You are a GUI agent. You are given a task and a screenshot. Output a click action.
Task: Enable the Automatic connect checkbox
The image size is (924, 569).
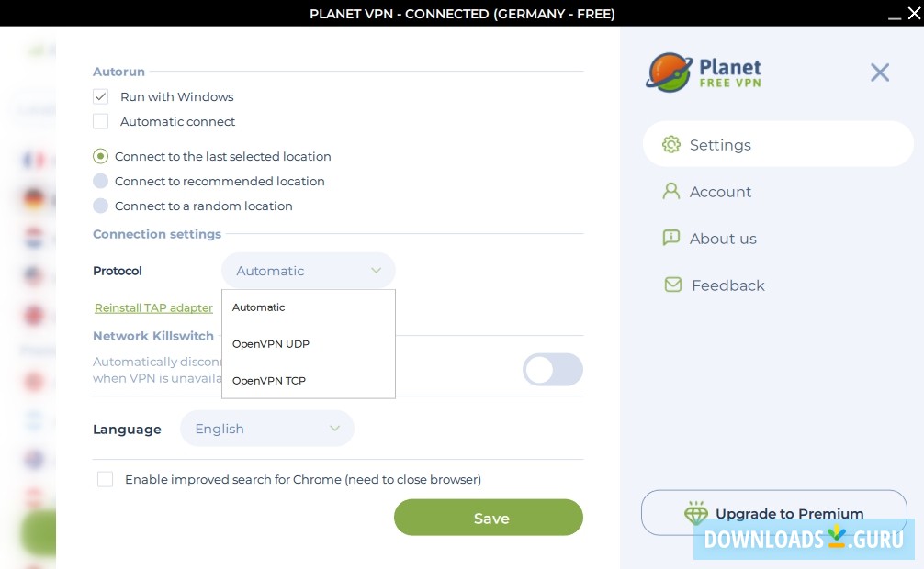[101, 121]
